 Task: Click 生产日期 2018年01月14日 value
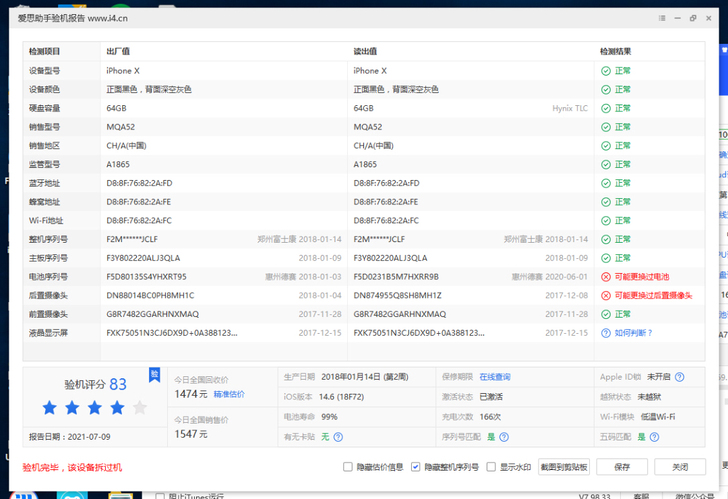364,377
